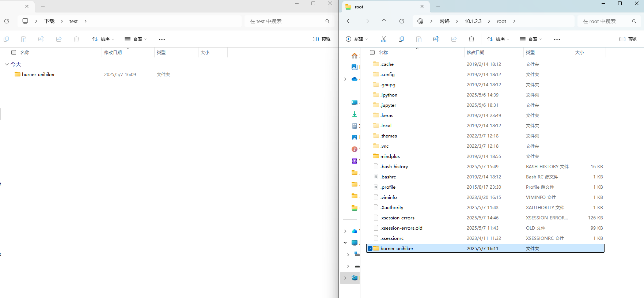644x298 pixels.
Task: Click the network globe icon in the address bar
Action: (420, 21)
